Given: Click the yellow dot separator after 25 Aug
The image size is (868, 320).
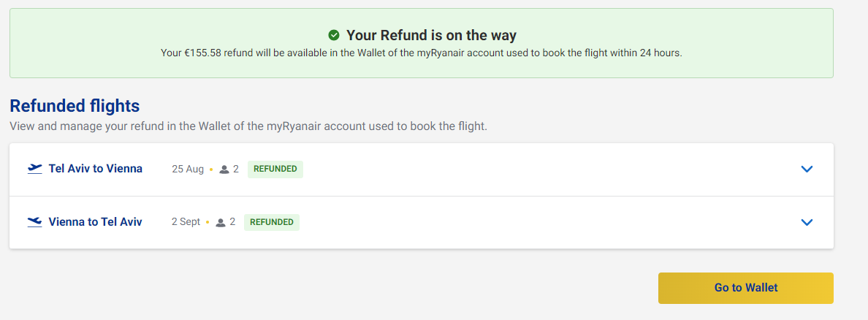Looking at the screenshot, I should (x=211, y=169).
